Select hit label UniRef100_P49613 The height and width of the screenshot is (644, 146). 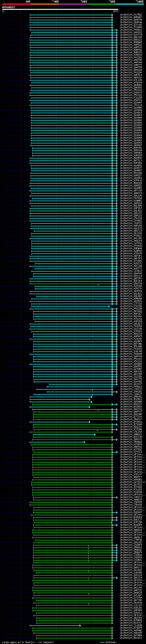coord(131,387)
